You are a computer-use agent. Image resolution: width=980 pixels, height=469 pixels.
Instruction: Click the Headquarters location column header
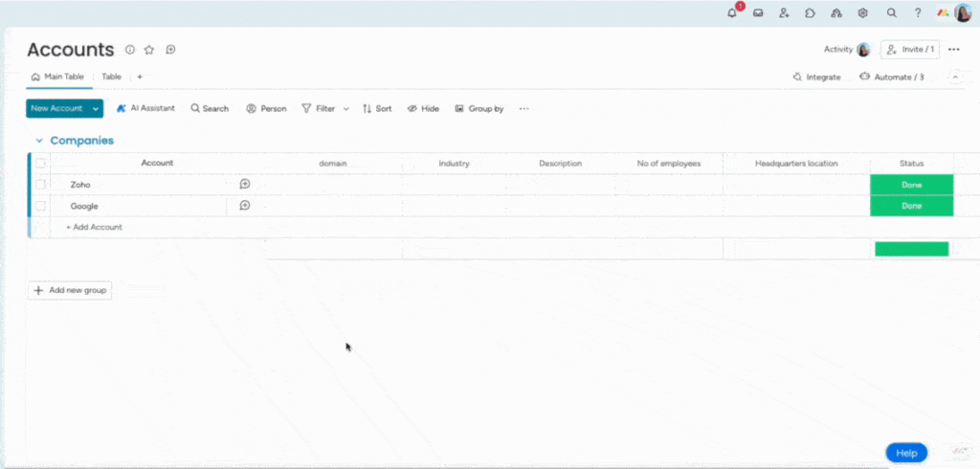point(796,164)
